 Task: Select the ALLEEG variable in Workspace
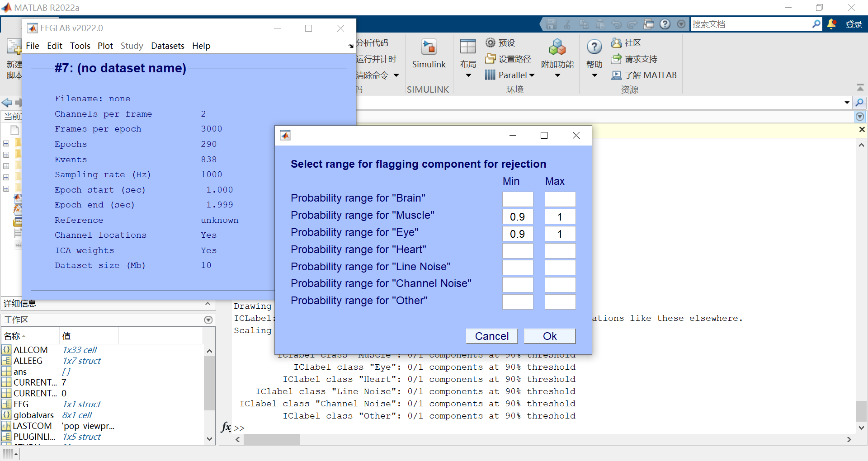[x=28, y=361]
